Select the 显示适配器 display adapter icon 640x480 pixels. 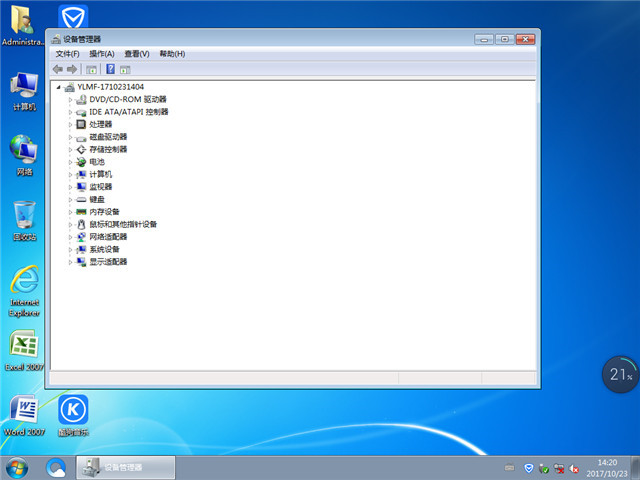81,262
